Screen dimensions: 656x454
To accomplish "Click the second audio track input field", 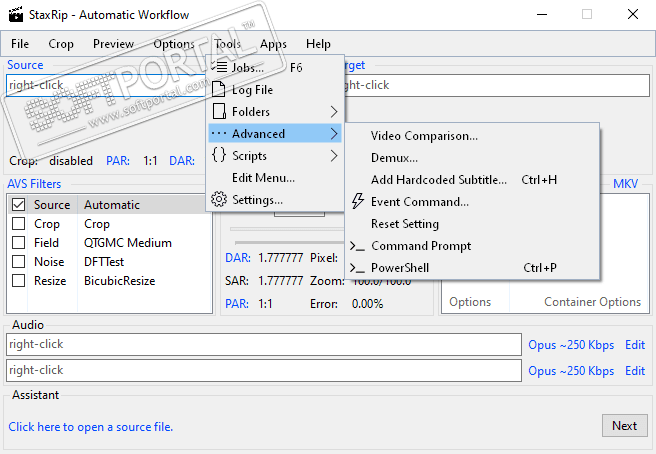I will pyautogui.click(x=264, y=370).
